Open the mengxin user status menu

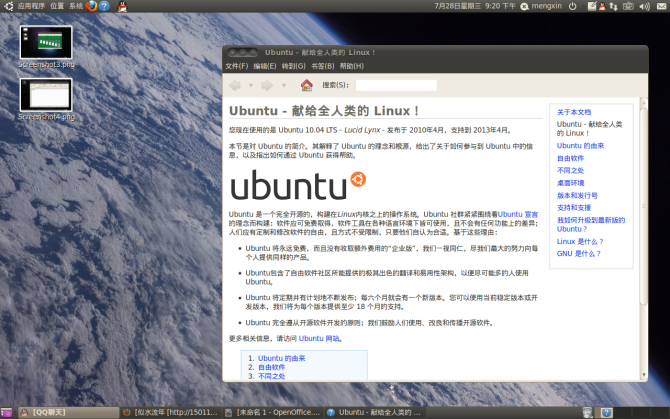coord(541,6)
